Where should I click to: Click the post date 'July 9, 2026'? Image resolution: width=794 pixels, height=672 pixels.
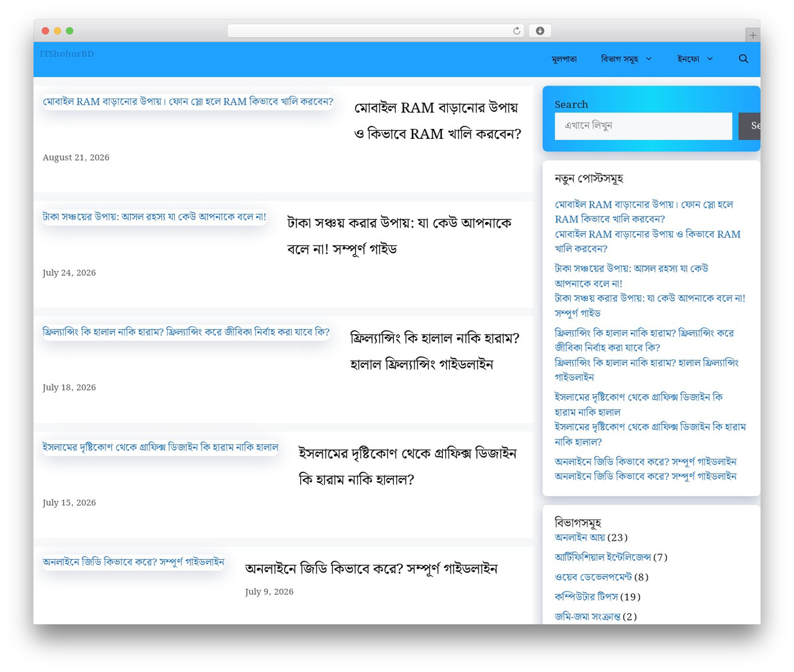pos(269,592)
